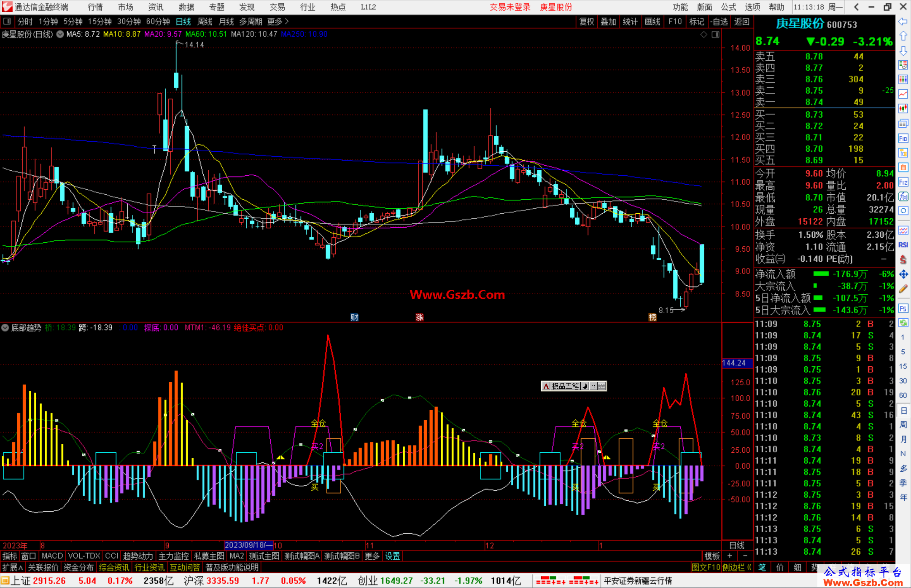Click the RSI indicator icon in sidebar

[903, 245]
